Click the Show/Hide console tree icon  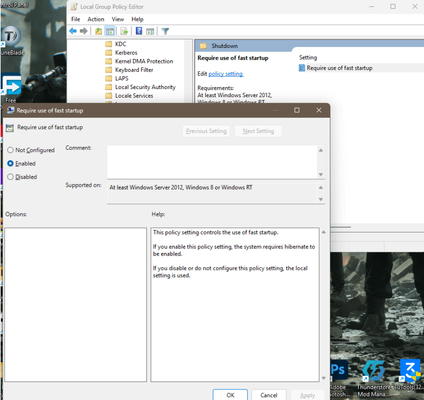pos(110,31)
